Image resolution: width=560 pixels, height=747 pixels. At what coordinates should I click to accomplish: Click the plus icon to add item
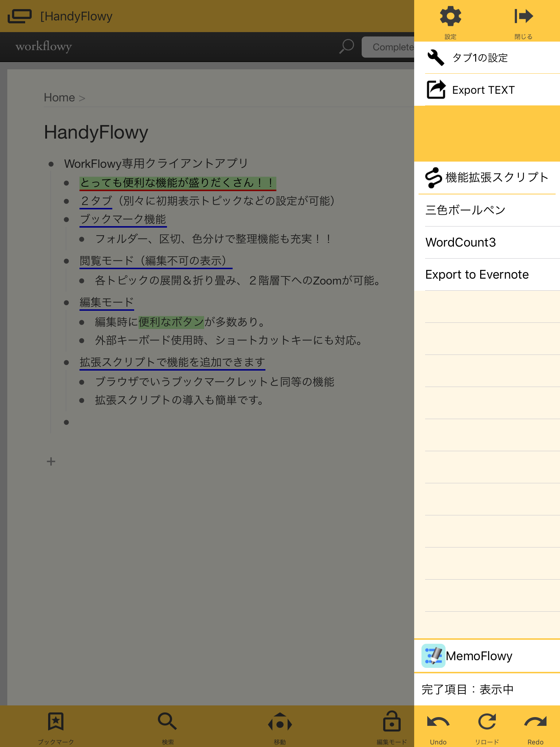coord(51,461)
